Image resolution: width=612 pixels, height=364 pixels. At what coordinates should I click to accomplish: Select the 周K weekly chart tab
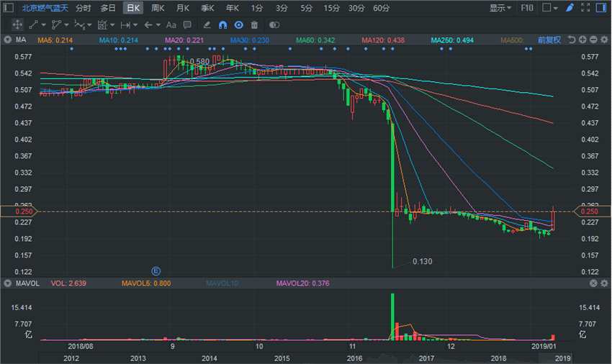[158, 8]
